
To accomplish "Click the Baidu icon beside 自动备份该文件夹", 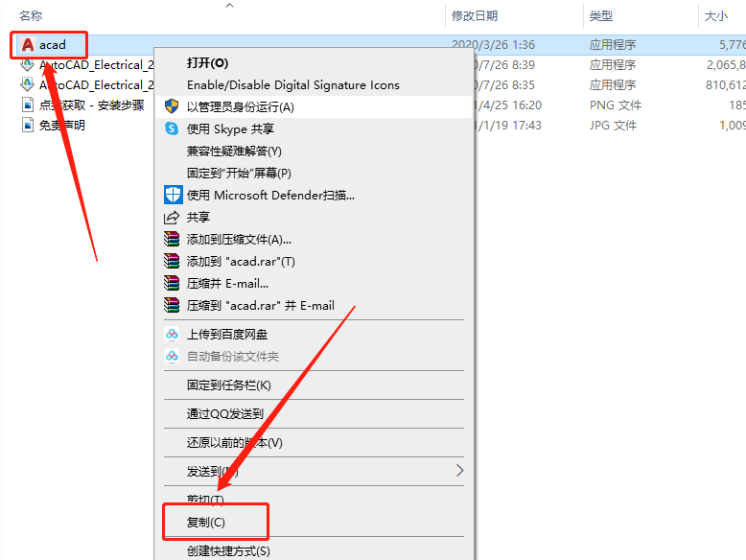I will [x=172, y=356].
